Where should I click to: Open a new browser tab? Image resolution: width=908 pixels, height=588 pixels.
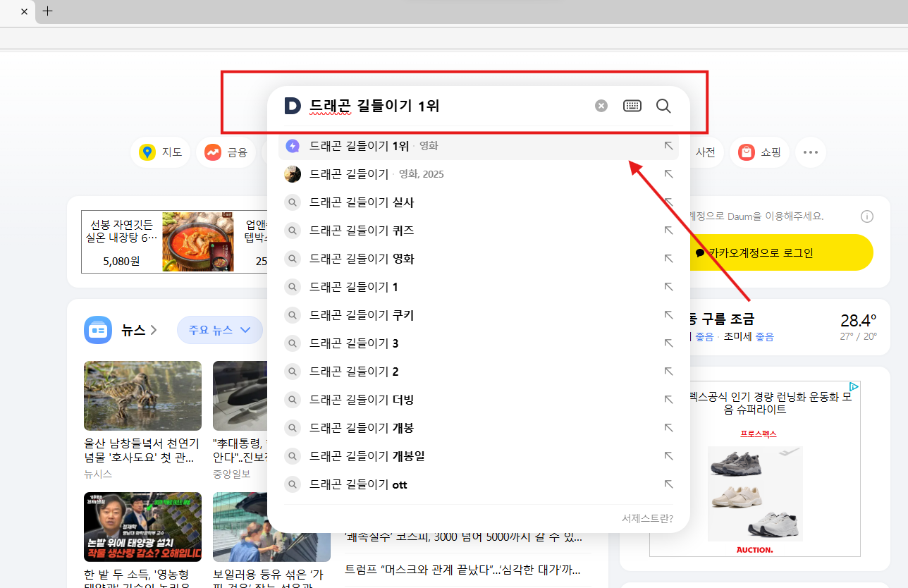pyautogui.click(x=48, y=12)
